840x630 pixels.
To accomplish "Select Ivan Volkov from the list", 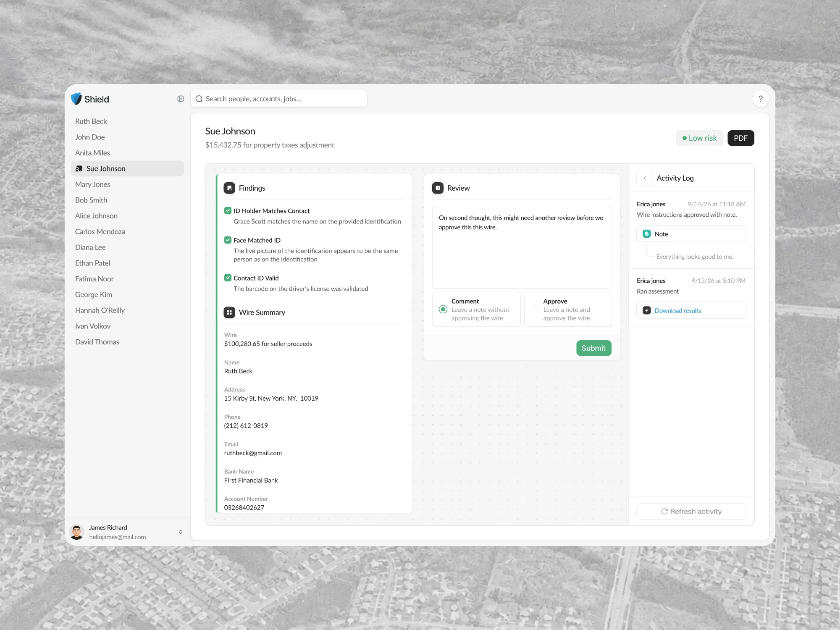I will point(93,326).
